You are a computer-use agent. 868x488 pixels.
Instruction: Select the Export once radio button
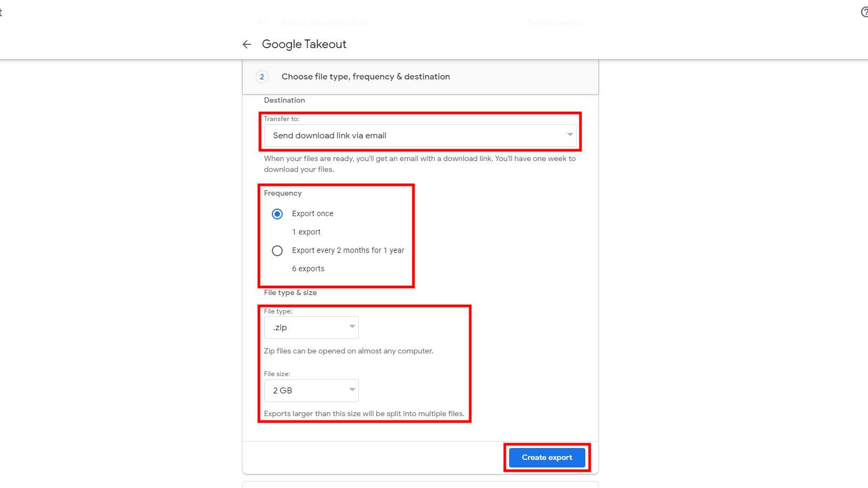tap(277, 214)
